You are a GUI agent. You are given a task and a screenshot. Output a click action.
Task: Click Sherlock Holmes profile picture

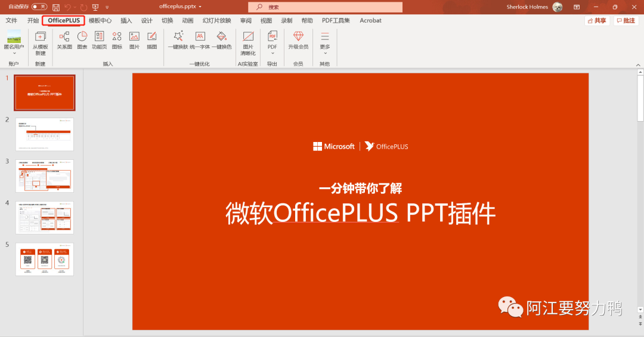558,7
